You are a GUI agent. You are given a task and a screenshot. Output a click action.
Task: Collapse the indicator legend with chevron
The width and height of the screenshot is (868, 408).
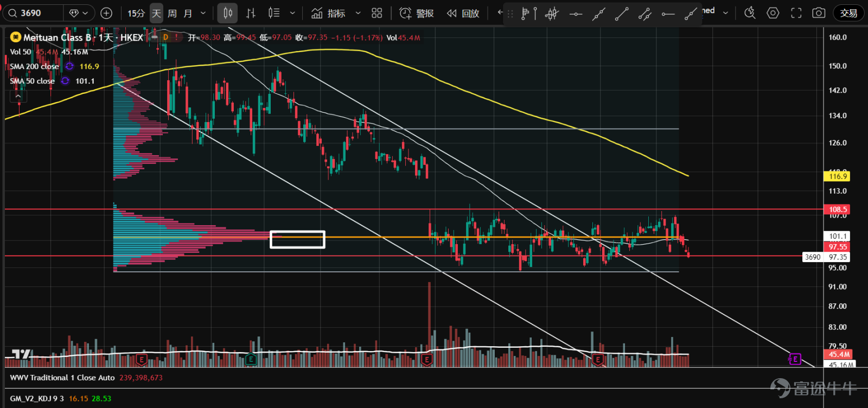click(x=18, y=96)
